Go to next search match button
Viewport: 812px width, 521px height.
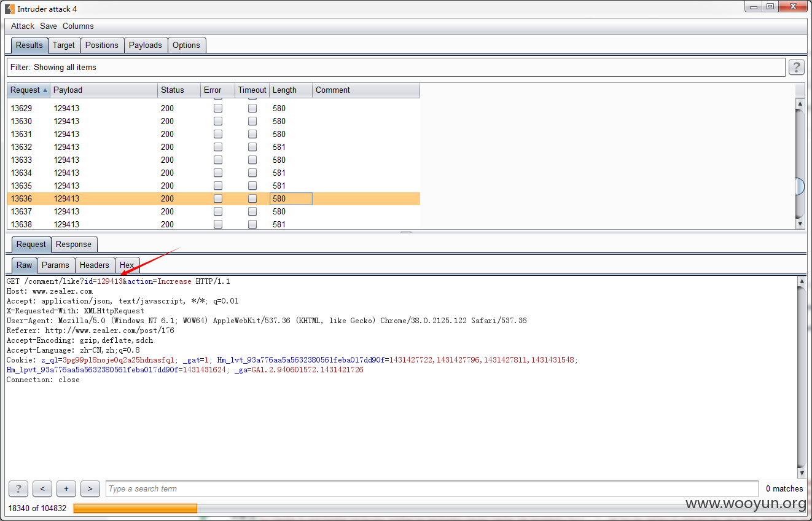(90, 489)
